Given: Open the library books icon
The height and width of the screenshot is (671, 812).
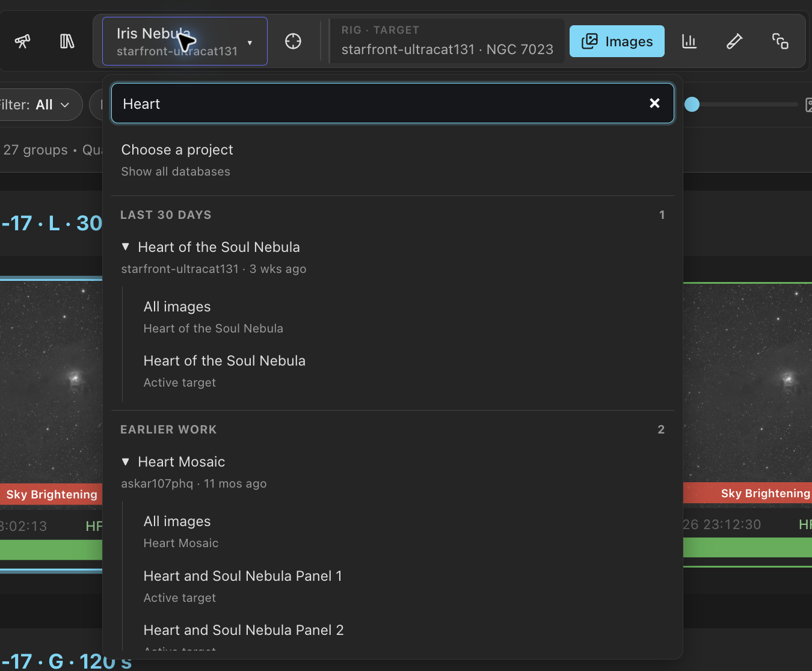Looking at the screenshot, I should point(67,41).
